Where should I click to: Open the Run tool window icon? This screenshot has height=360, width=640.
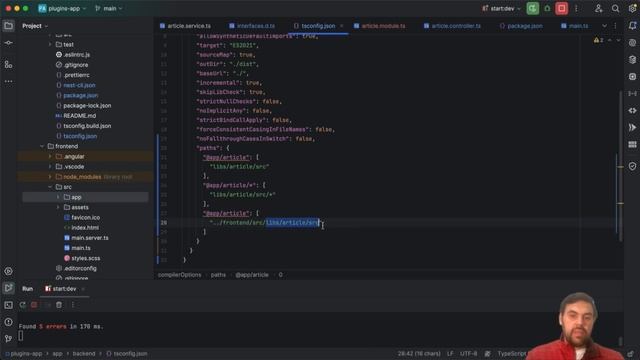click(8, 288)
